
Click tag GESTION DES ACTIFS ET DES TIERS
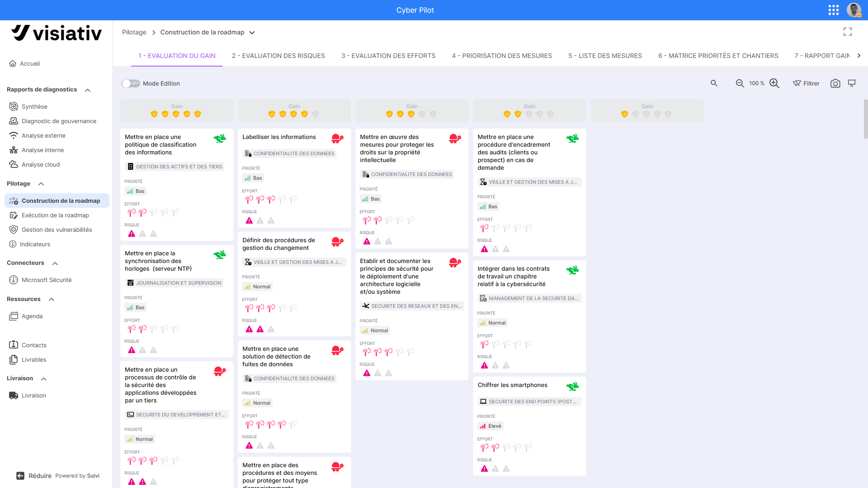[x=175, y=167]
